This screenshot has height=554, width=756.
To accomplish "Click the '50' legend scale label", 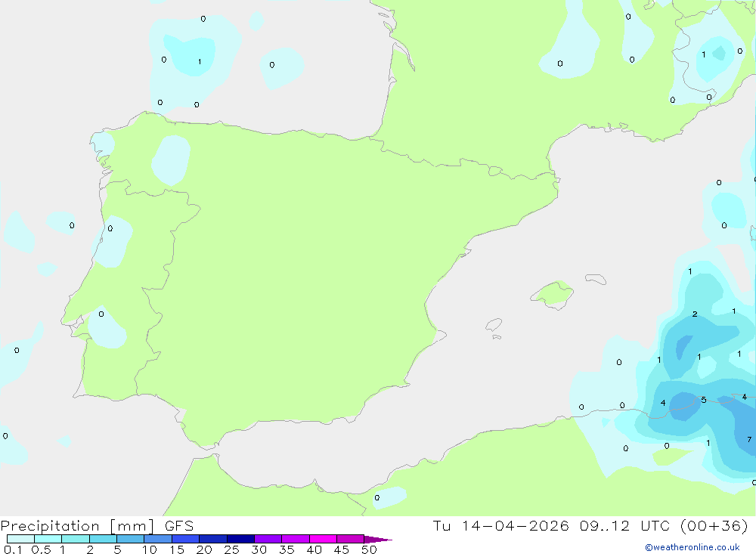I will point(369,549).
